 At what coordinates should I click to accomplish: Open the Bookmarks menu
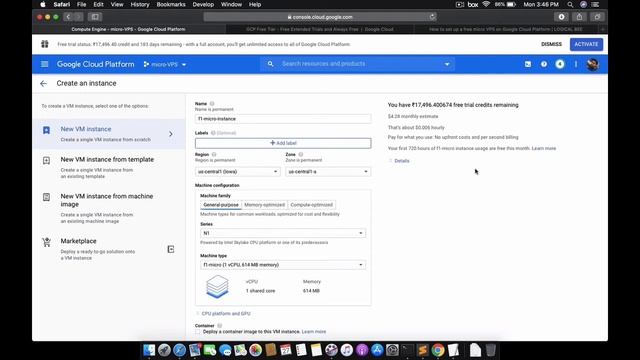pyautogui.click(x=171, y=4)
